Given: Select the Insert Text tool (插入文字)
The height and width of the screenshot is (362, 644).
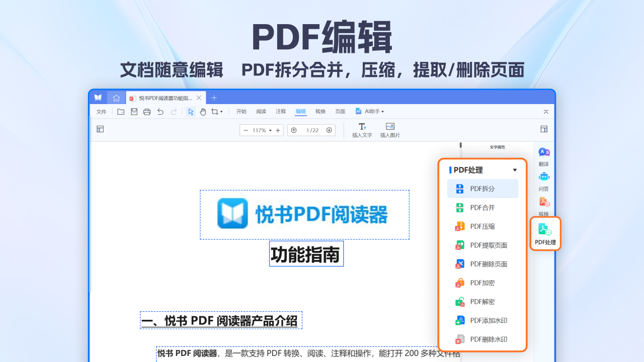Looking at the screenshot, I should tap(362, 129).
